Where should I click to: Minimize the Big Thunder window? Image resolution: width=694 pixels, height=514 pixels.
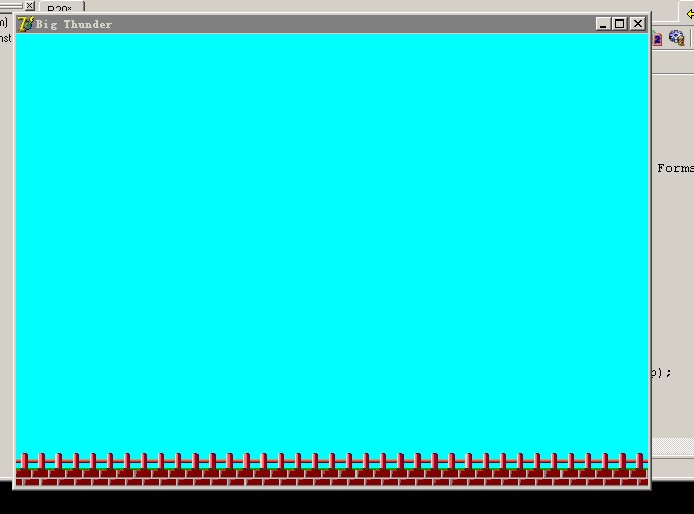(602, 24)
